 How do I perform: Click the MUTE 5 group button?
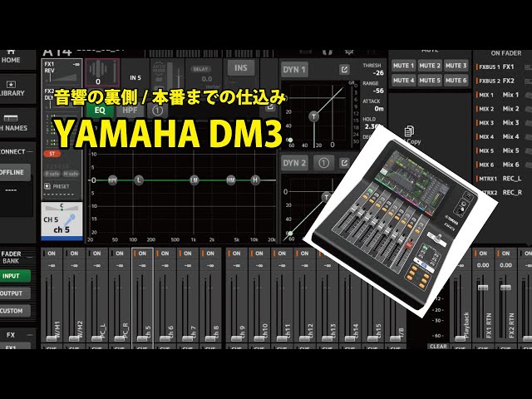(430, 81)
